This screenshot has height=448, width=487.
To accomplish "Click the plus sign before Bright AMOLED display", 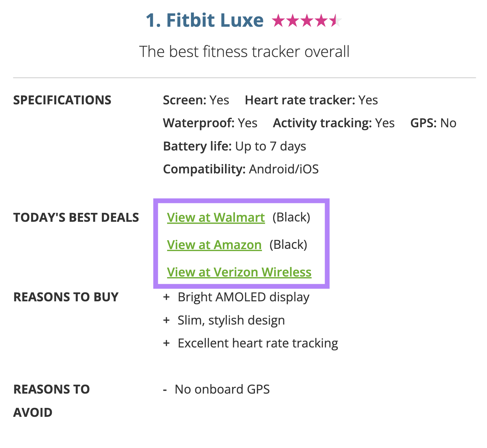I will [x=166, y=297].
